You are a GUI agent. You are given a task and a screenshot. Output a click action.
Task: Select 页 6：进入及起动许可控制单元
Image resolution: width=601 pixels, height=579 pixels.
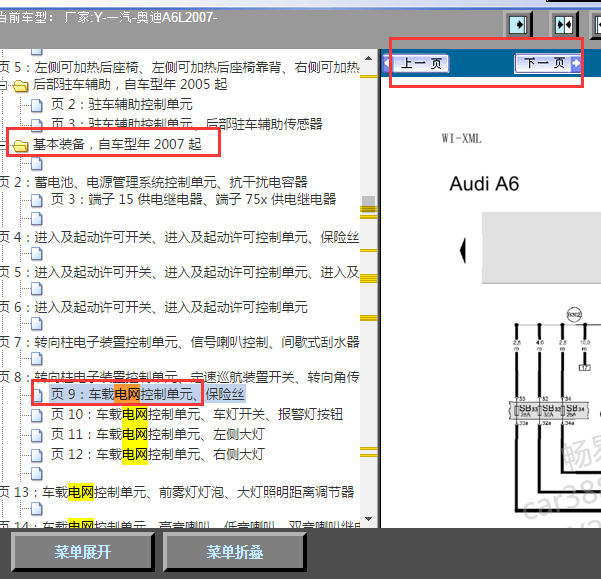pos(154,307)
